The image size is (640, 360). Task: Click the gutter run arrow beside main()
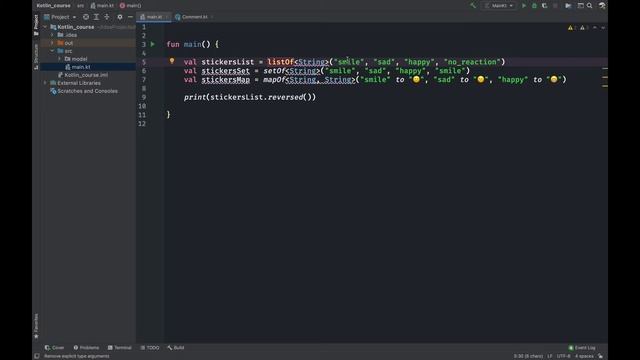(153, 44)
